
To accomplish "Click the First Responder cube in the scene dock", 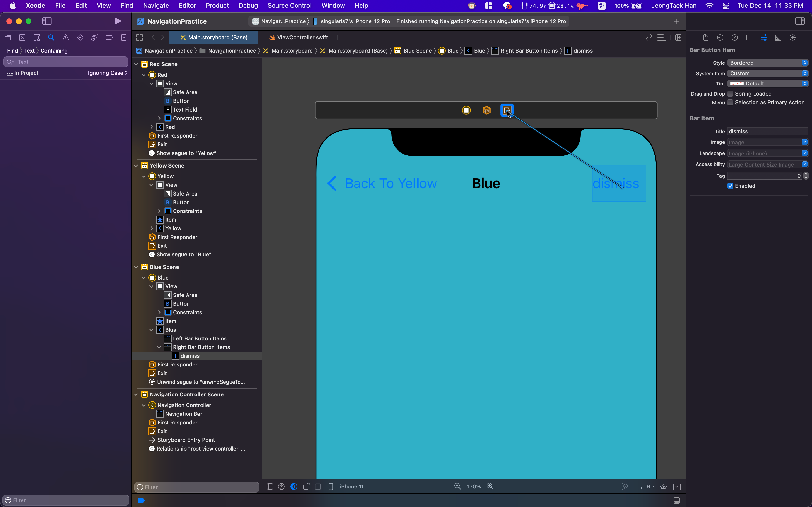I will (486, 110).
